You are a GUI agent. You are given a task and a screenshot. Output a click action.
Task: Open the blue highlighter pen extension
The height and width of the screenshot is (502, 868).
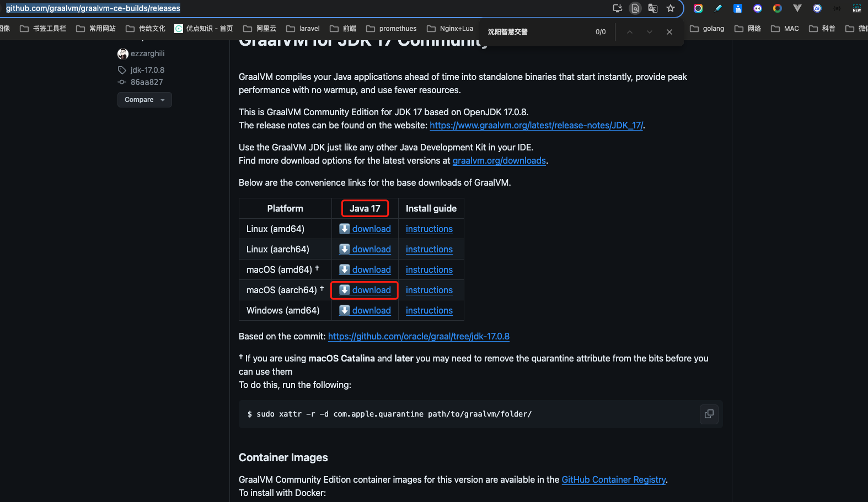pyautogui.click(x=718, y=8)
